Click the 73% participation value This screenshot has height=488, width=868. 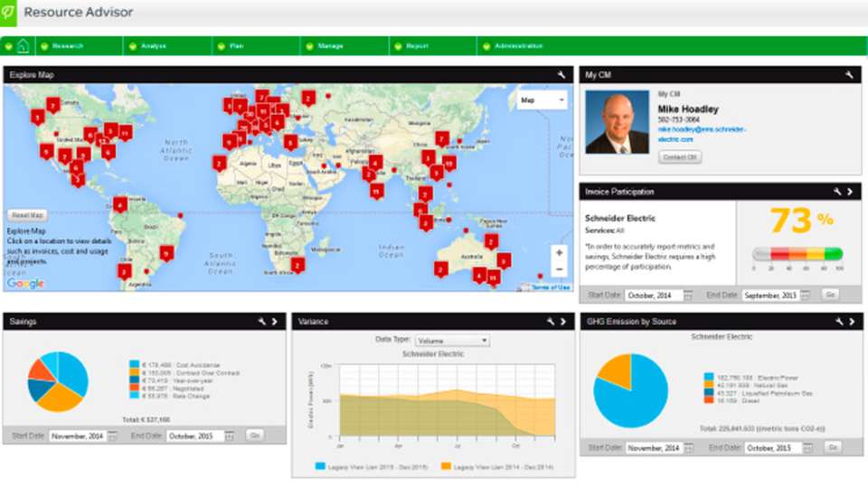click(802, 221)
